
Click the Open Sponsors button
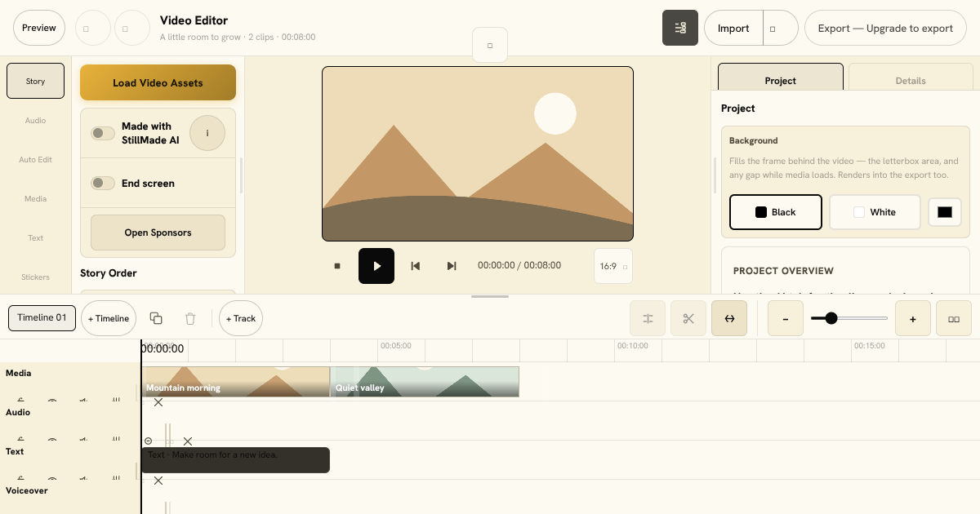158,233
